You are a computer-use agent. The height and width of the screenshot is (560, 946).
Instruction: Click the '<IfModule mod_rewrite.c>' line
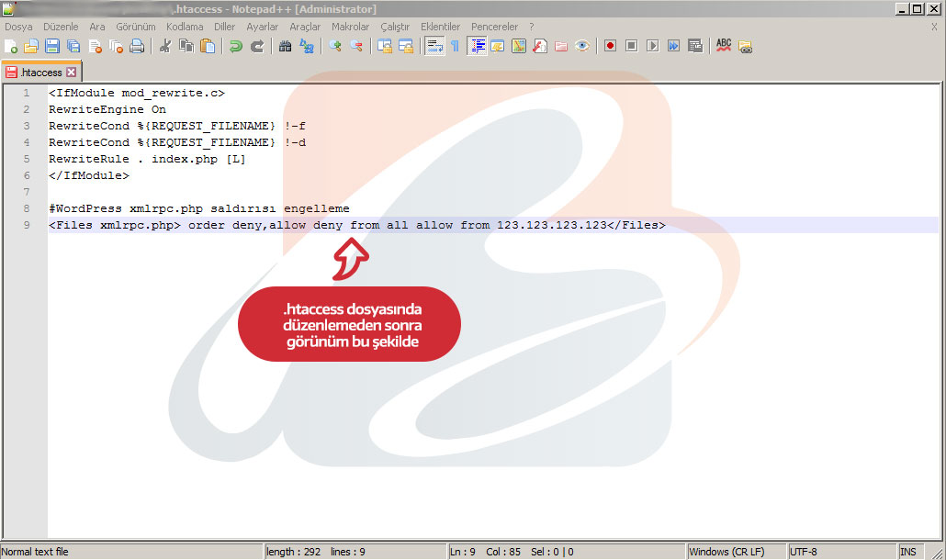pyautogui.click(x=137, y=93)
